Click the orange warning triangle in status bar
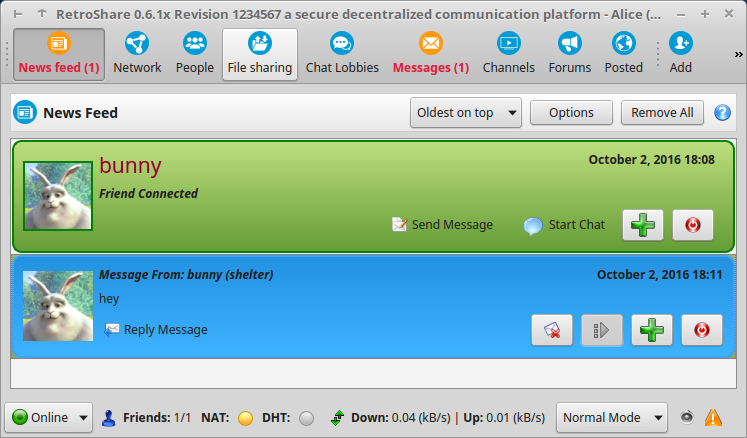 click(713, 418)
